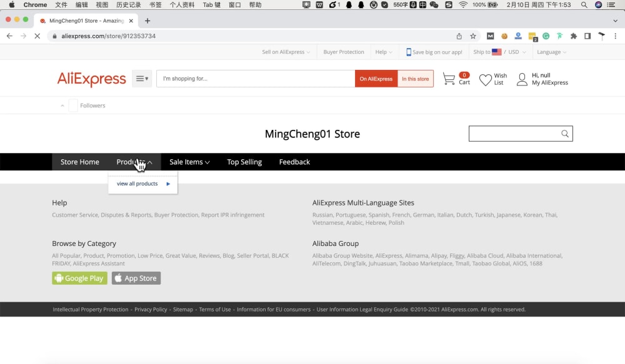The width and height of the screenshot is (625, 364).
Task: Click the Privacy Policy footer link
Action: click(151, 310)
